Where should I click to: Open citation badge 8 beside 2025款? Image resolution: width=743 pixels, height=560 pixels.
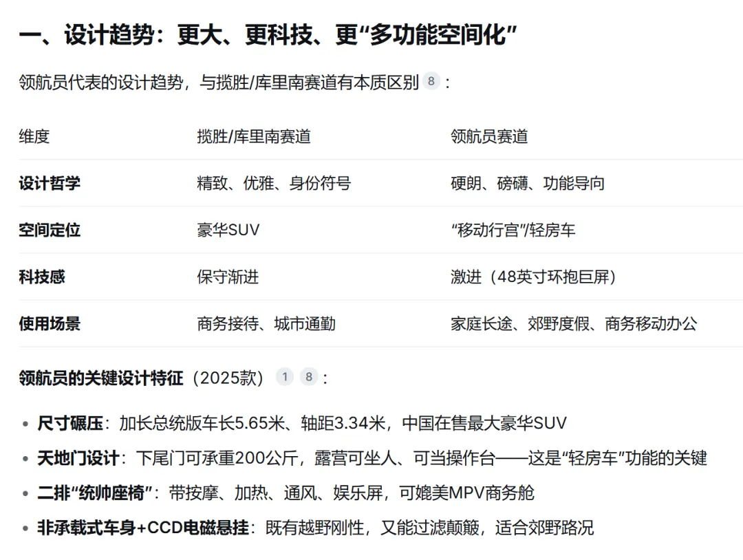[309, 376]
